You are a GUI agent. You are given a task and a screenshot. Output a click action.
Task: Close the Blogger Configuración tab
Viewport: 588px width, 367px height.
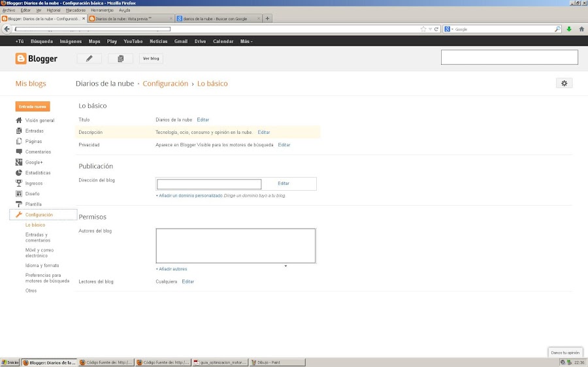(84, 18)
